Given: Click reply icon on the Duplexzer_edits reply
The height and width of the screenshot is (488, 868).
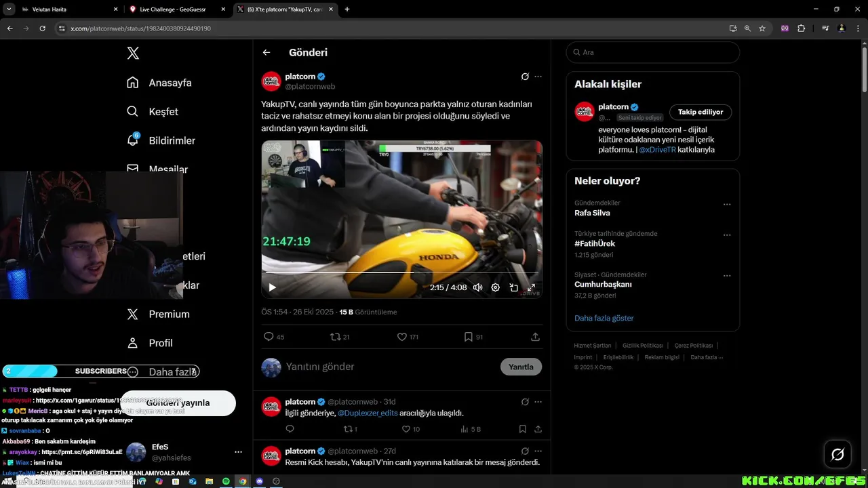Looking at the screenshot, I should point(290,429).
